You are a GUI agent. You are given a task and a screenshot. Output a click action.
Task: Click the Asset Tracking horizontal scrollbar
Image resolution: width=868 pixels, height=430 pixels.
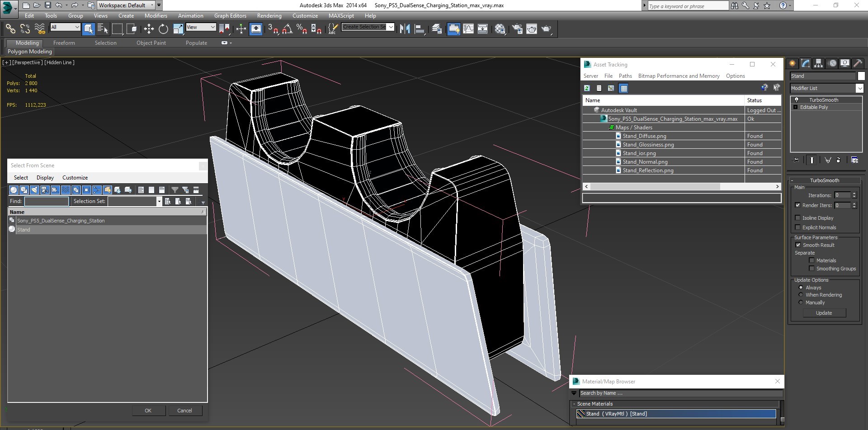655,186
